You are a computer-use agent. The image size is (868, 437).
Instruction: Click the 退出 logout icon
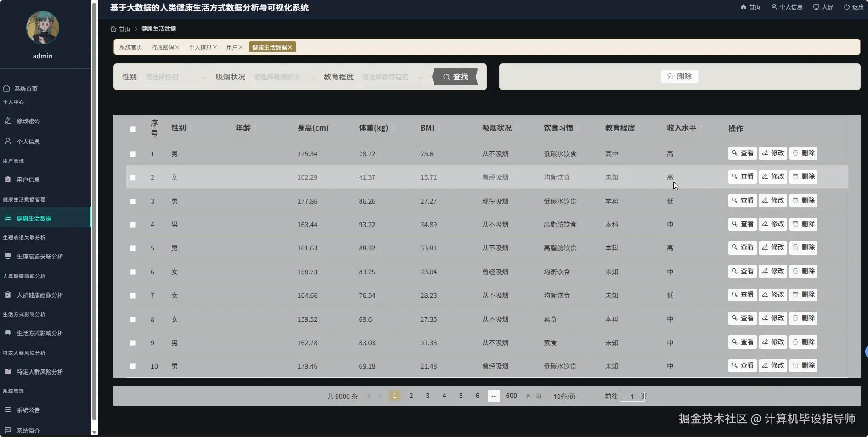[x=846, y=7]
